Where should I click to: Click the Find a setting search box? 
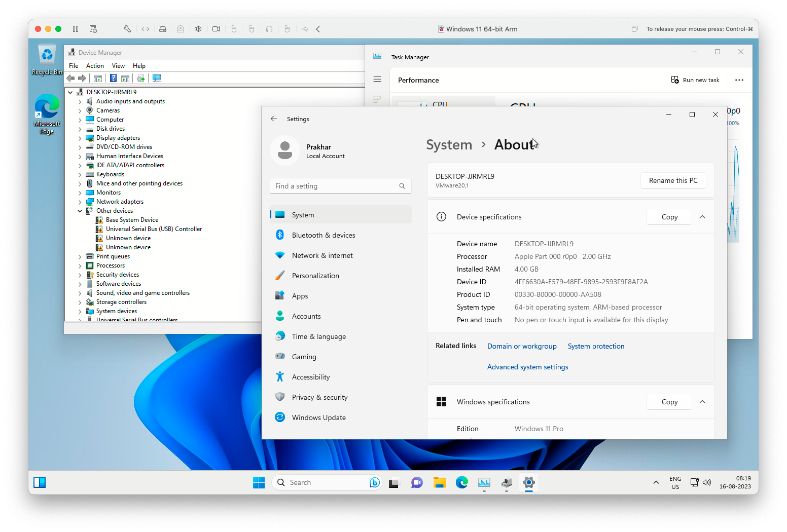click(341, 186)
